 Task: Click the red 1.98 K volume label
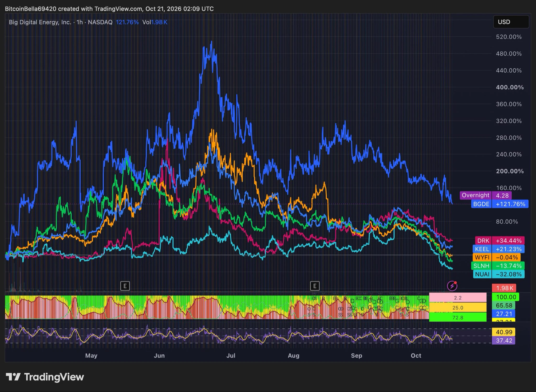click(504, 288)
